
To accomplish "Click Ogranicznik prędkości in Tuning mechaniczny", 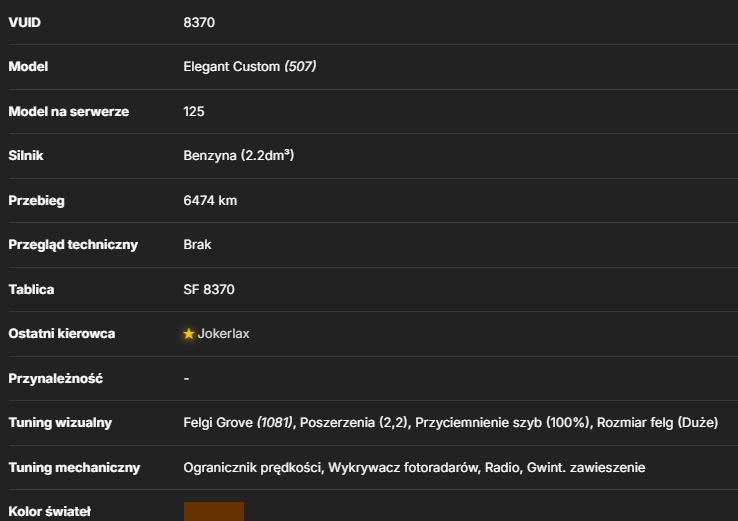I will pyautogui.click(x=252, y=468).
